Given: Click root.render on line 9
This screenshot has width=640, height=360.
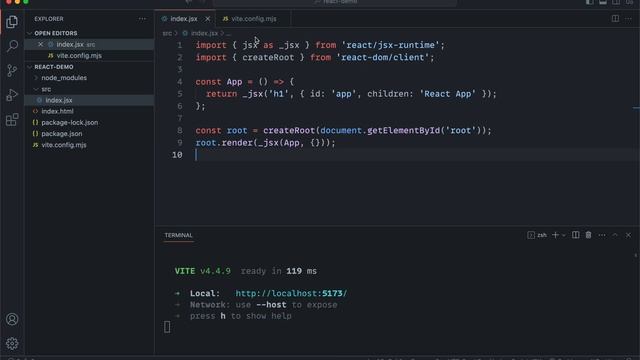Looking at the screenshot, I should [224, 143].
